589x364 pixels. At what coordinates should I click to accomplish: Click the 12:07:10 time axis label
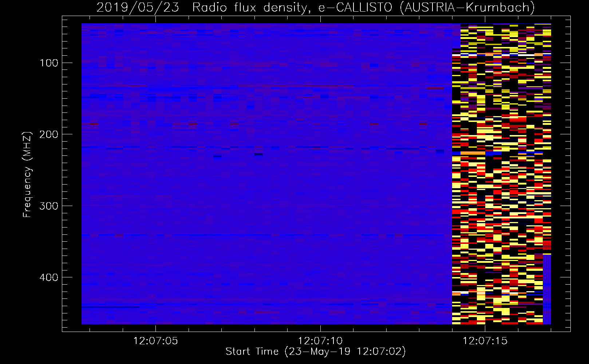click(x=320, y=341)
